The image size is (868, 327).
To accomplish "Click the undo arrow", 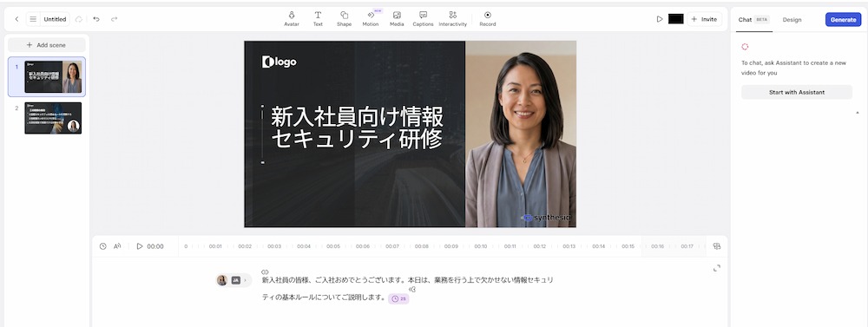I will point(96,19).
